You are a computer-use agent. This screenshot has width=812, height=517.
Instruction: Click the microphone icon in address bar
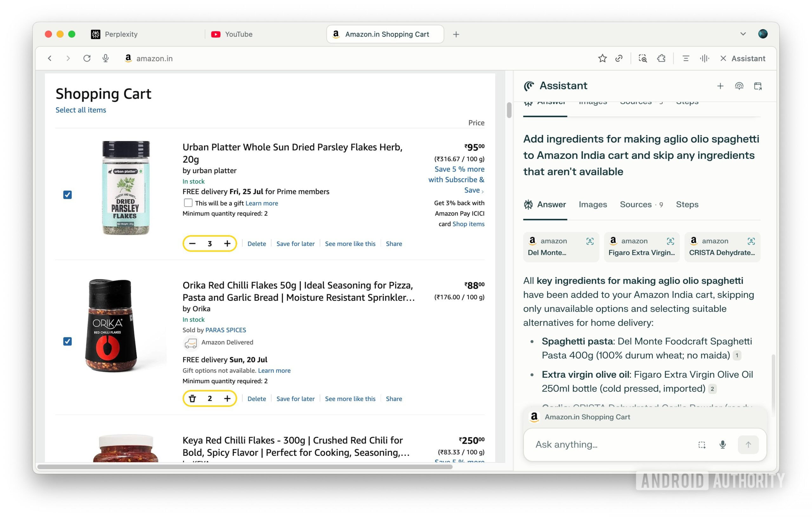tap(106, 58)
